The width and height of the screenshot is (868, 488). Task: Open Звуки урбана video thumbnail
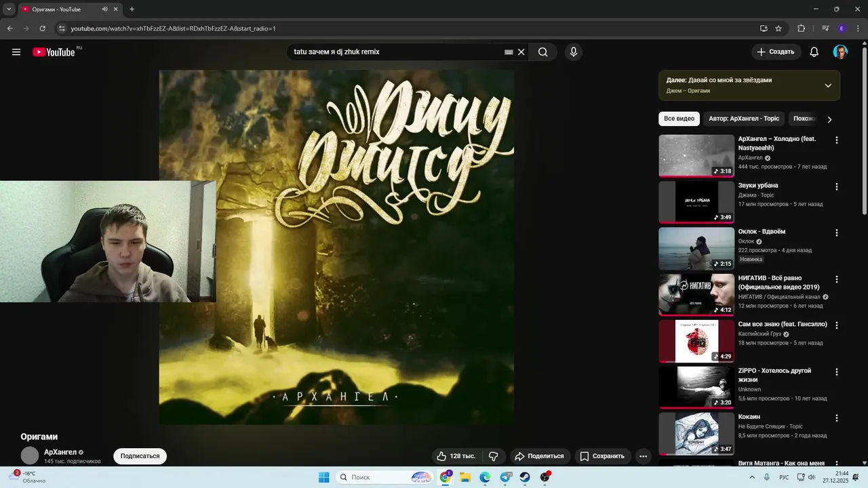(x=696, y=202)
